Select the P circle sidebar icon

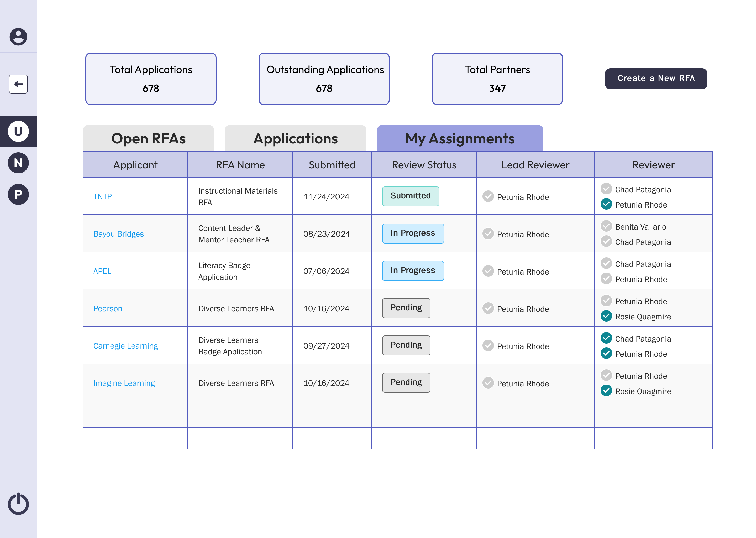(18, 194)
